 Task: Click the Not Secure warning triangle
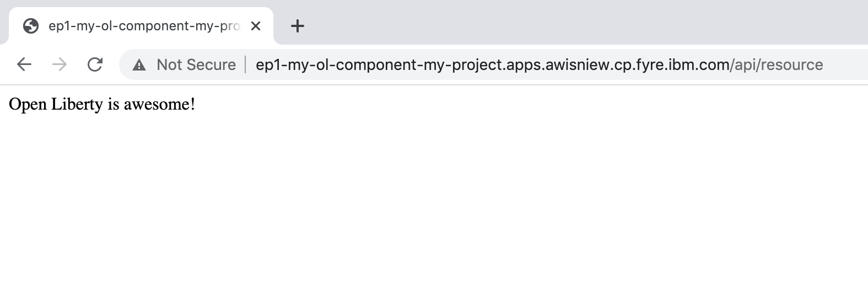[x=139, y=65]
